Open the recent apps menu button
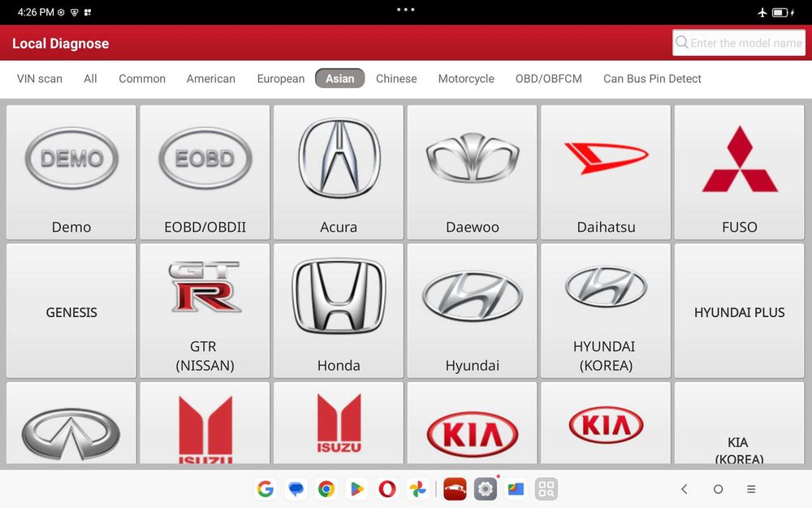The image size is (812, 508). click(751, 488)
